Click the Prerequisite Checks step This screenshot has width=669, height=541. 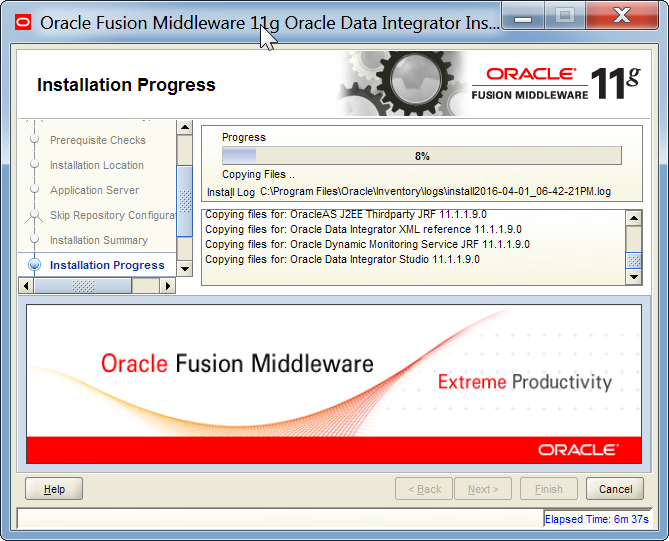coord(98,140)
